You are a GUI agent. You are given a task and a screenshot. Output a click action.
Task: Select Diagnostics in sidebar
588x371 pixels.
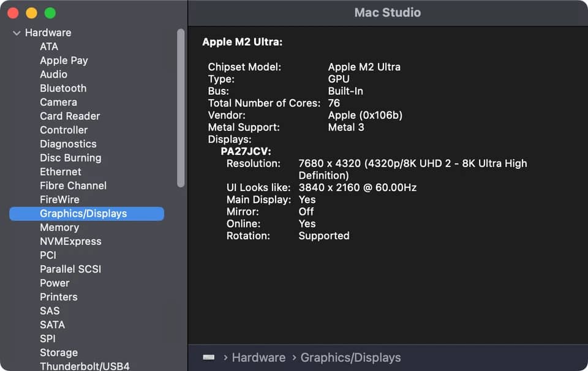point(68,143)
